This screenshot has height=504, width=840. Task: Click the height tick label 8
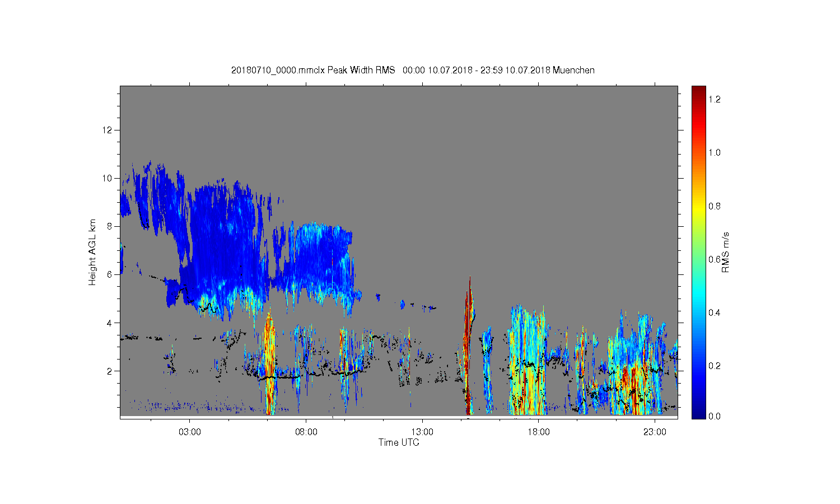click(x=110, y=226)
